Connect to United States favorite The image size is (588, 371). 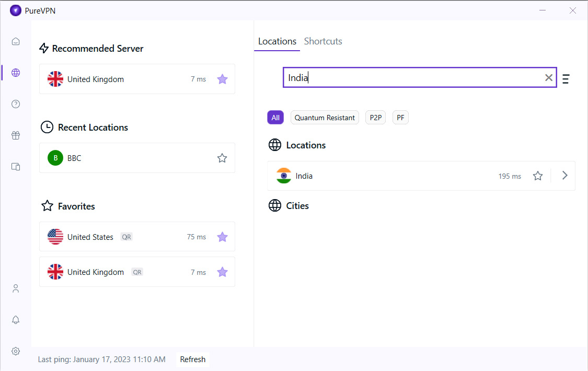(x=137, y=237)
